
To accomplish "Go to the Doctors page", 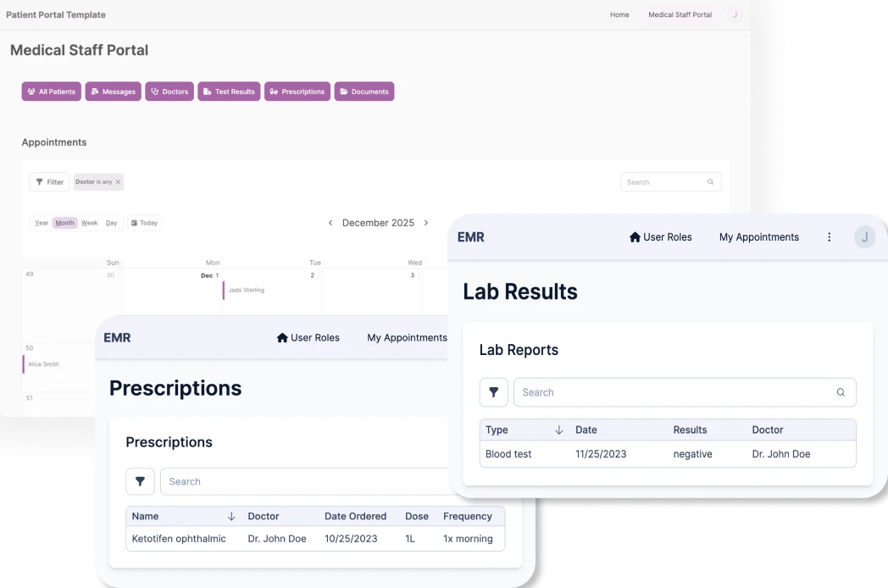I will click(x=169, y=92).
